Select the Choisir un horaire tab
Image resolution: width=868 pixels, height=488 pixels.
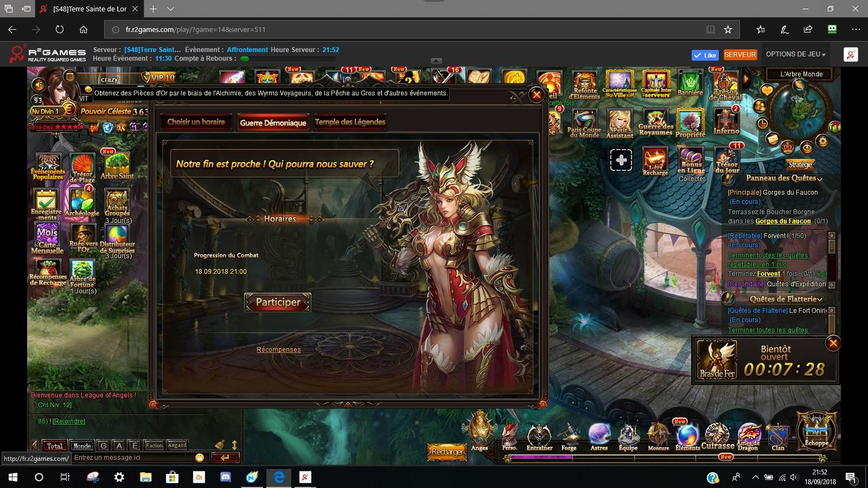pyautogui.click(x=196, y=122)
